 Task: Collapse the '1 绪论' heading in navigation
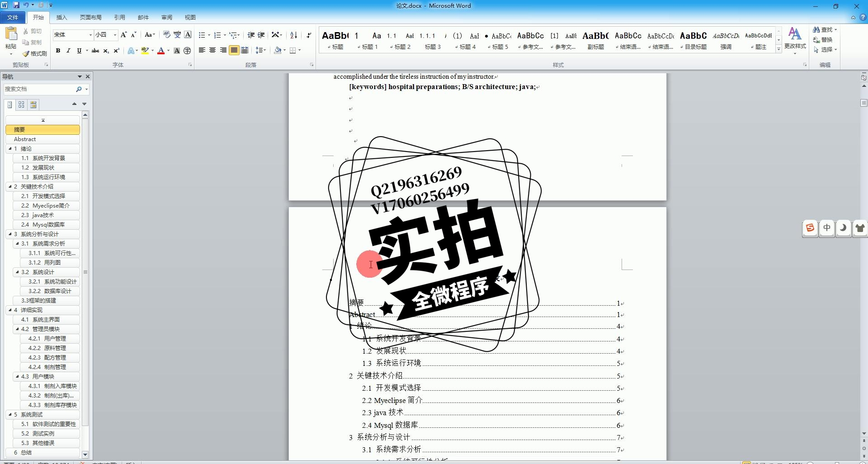tap(10, 148)
